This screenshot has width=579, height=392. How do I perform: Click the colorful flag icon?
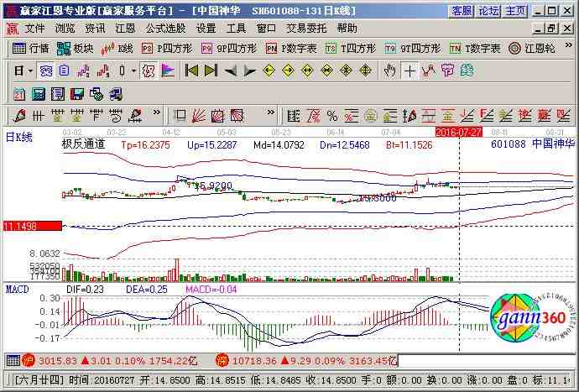(x=168, y=71)
